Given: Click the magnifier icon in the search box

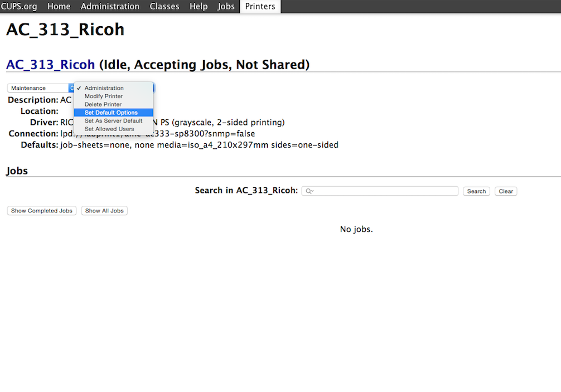Looking at the screenshot, I should click(x=309, y=191).
